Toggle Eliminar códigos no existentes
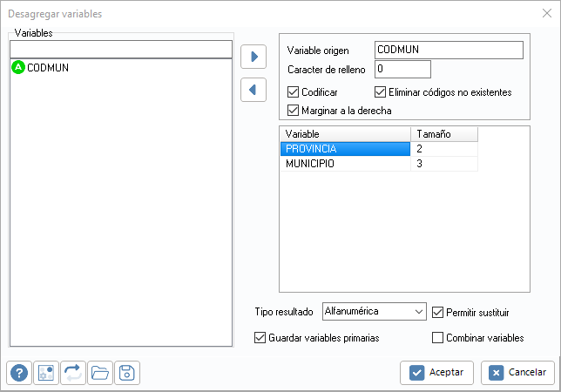This screenshot has height=392, width=561. pyautogui.click(x=381, y=91)
